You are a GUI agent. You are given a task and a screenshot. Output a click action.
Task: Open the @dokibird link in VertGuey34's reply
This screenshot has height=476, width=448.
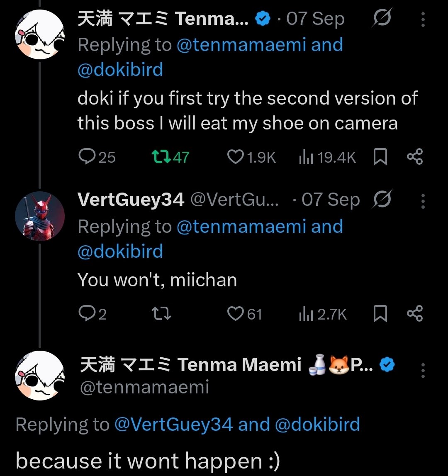[120, 251]
